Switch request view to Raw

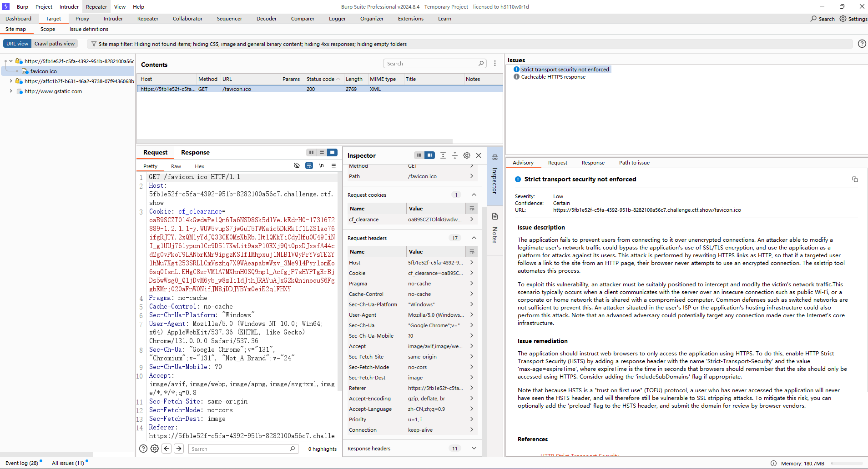click(176, 166)
